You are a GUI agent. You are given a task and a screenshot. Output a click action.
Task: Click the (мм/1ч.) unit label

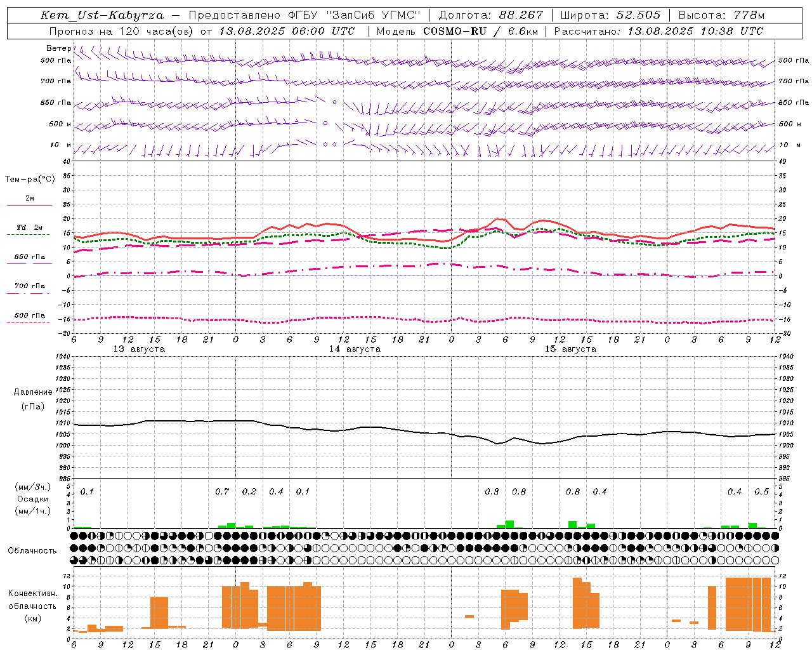(x=33, y=511)
